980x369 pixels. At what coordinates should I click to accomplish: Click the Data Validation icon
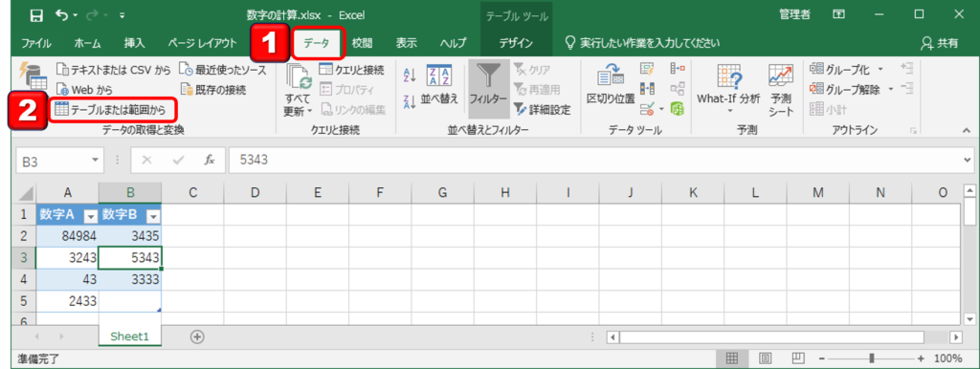[646, 110]
